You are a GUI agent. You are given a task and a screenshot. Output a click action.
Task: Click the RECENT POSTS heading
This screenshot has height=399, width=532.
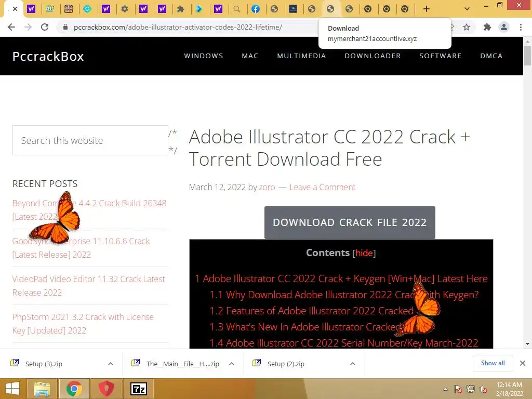click(x=45, y=184)
